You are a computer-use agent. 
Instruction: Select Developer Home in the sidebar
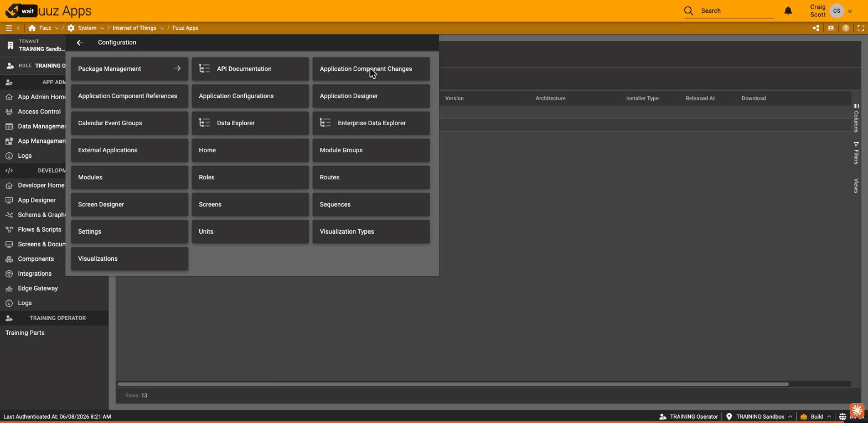(x=42, y=185)
